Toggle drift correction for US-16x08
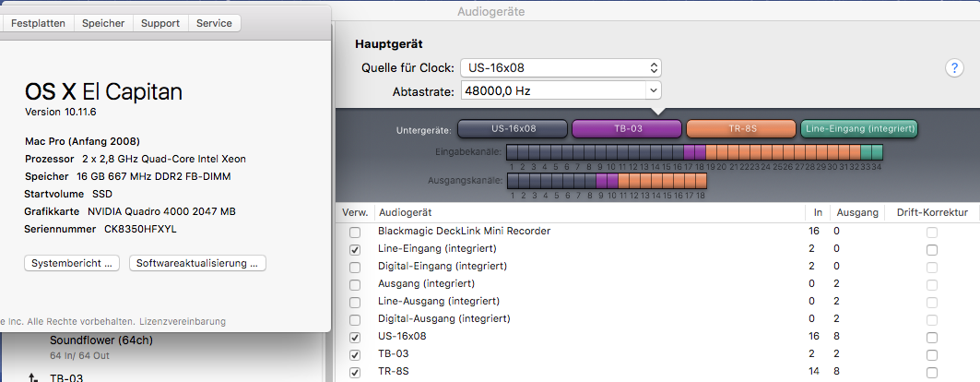The width and height of the screenshot is (980, 382). click(x=932, y=337)
